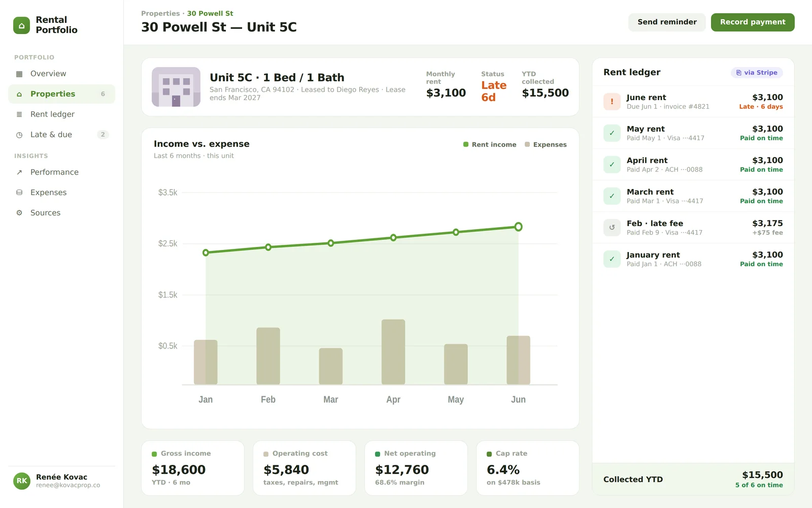Click the Cap rate 6.4% card
Screen dimensions: 812x508
528,468
